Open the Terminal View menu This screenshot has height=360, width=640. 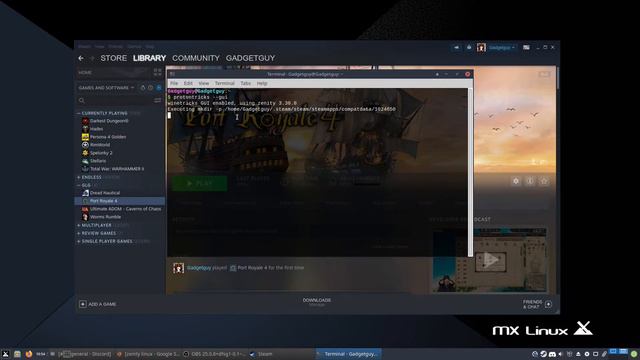point(204,83)
